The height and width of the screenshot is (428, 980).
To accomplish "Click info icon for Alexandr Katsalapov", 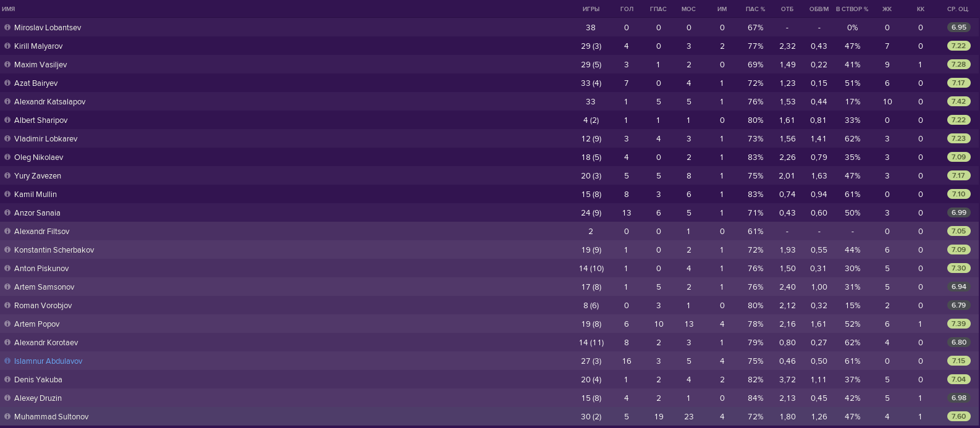I will click(x=7, y=101).
